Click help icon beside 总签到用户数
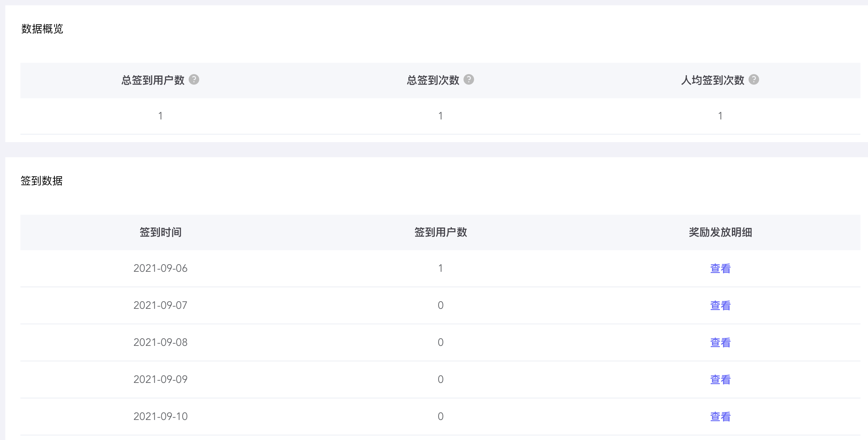This screenshot has height=440, width=868. 194,80
